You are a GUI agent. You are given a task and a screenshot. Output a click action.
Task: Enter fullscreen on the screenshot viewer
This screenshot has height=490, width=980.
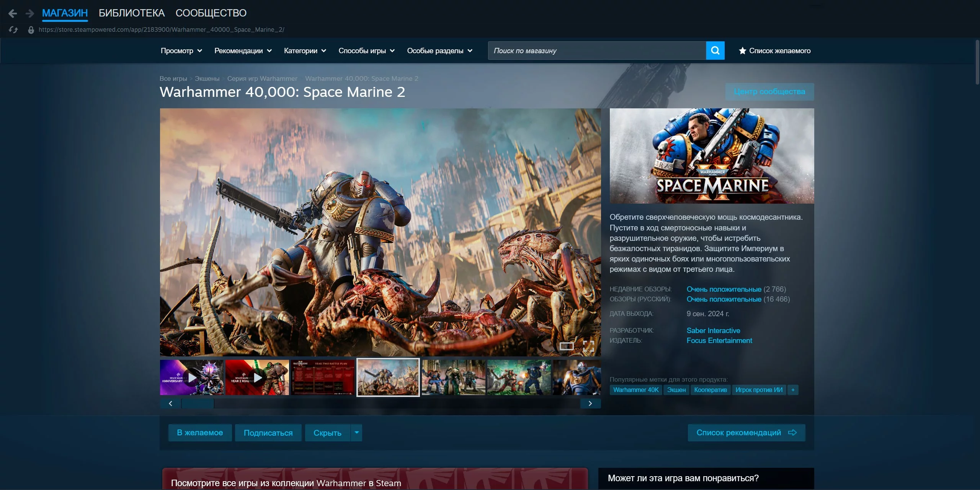coord(588,346)
